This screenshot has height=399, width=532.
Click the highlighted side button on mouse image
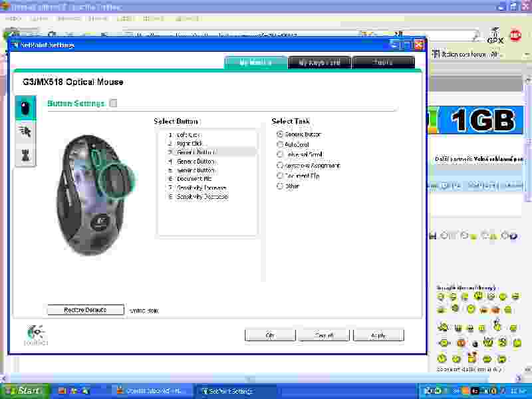coord(116,181)
